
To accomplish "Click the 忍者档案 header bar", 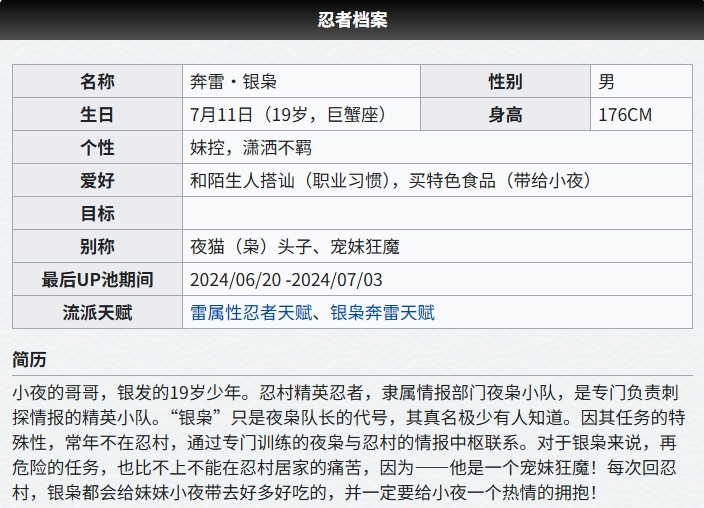I will pyautogui.click(x=352, y=20).
